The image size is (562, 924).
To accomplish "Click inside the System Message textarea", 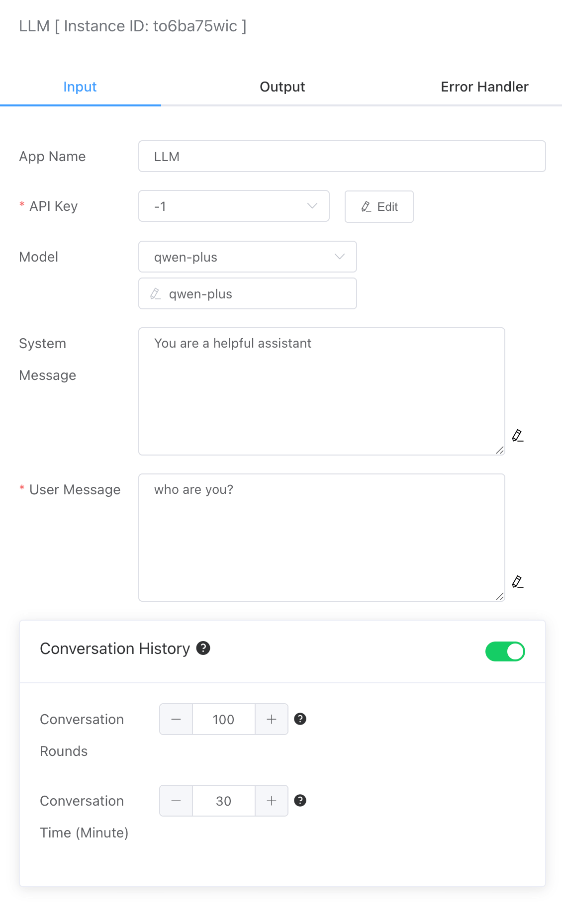I will pyautogui.click(x=321, y=391).
